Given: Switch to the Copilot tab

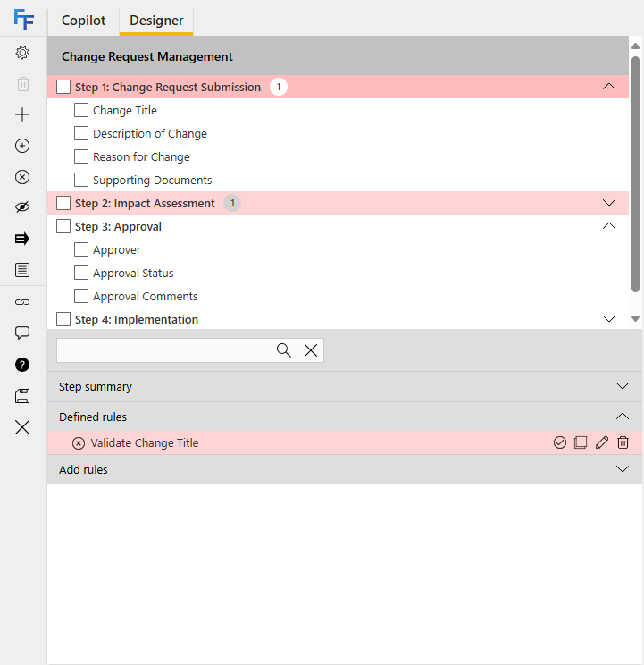Looking at the screenshot, I should pos(83,21).
